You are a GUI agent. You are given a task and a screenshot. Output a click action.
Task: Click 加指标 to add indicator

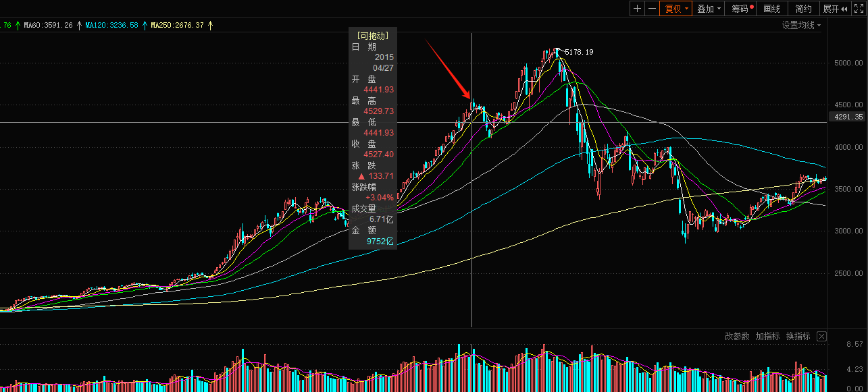click(x=767, y=336)
